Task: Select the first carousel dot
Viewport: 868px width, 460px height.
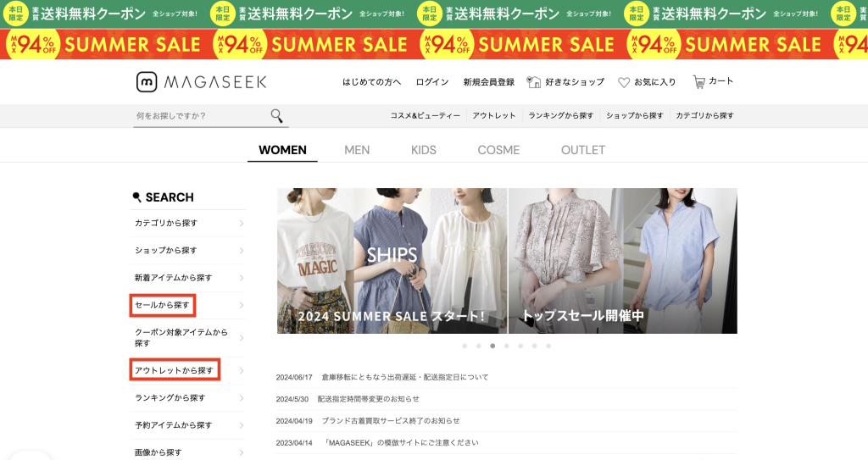Action: coord(465,346)
